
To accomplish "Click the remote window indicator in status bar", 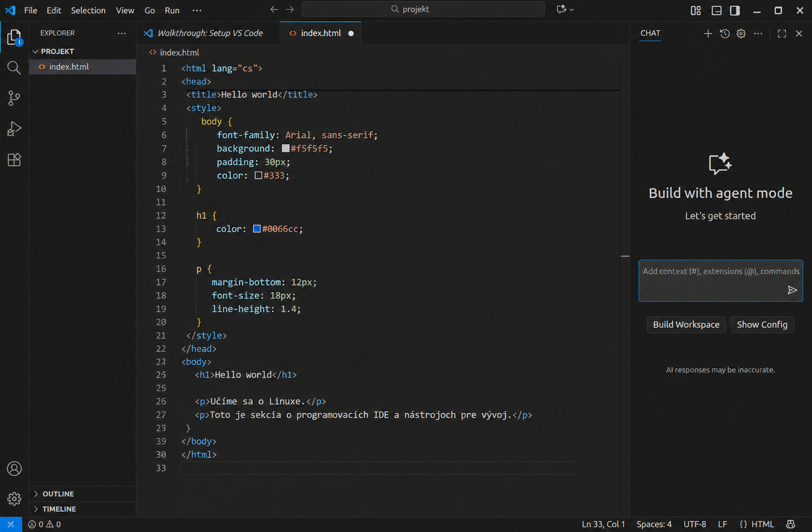I will click(x=10, y=524).
